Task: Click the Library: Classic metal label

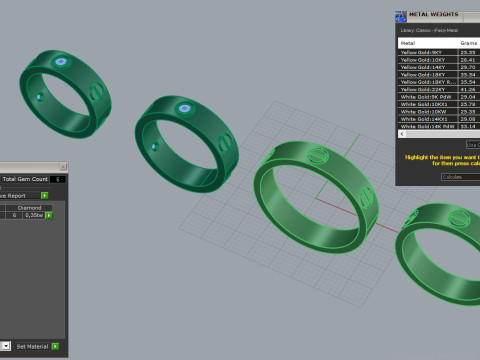Action: pyautogui.click(x=429, y=30)
